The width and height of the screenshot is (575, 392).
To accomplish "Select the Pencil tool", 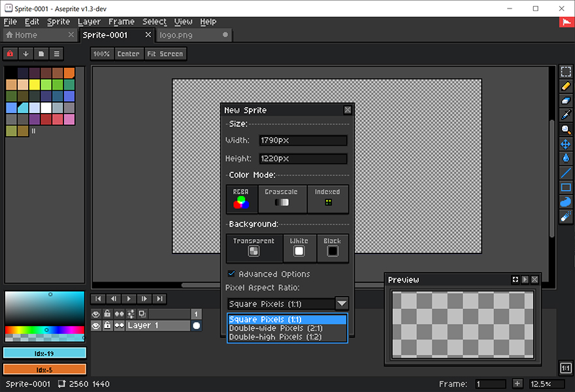I will pos(566,86).
